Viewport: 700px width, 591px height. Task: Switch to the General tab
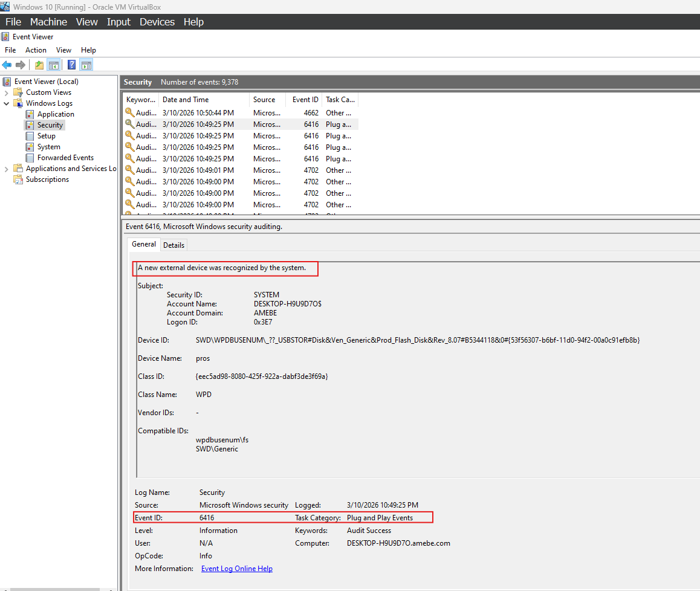[144, 244]
